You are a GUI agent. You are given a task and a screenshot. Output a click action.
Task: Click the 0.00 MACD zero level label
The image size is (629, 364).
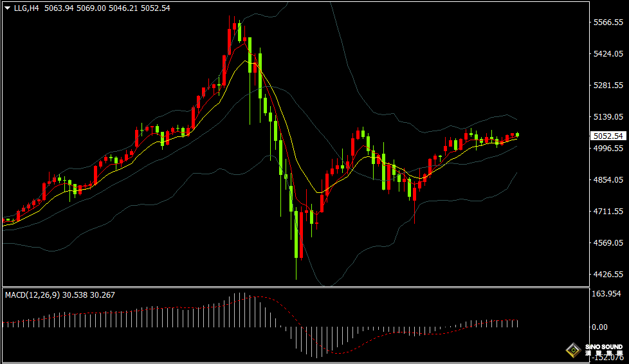pyautogui.click(x=599, y=327)
